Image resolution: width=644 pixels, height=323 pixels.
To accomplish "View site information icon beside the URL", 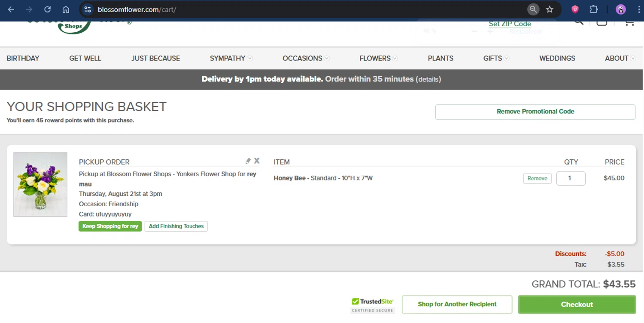I will click(88, 9).
